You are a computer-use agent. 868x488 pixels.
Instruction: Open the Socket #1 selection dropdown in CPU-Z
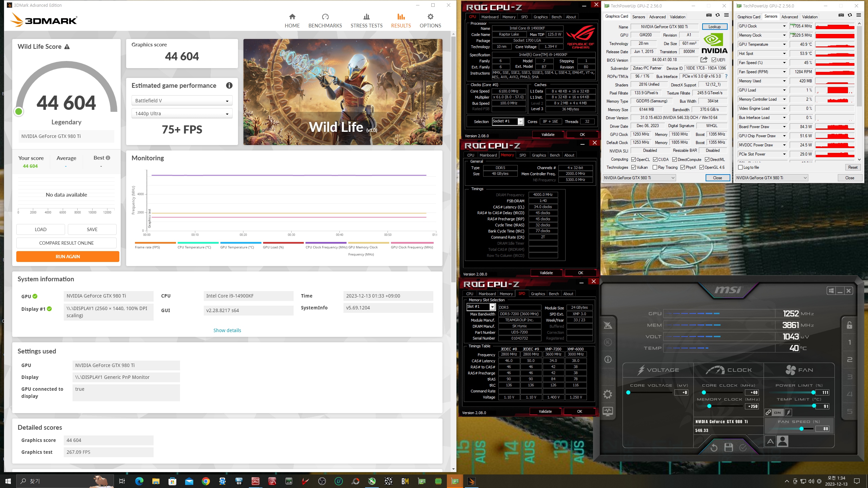508,121
